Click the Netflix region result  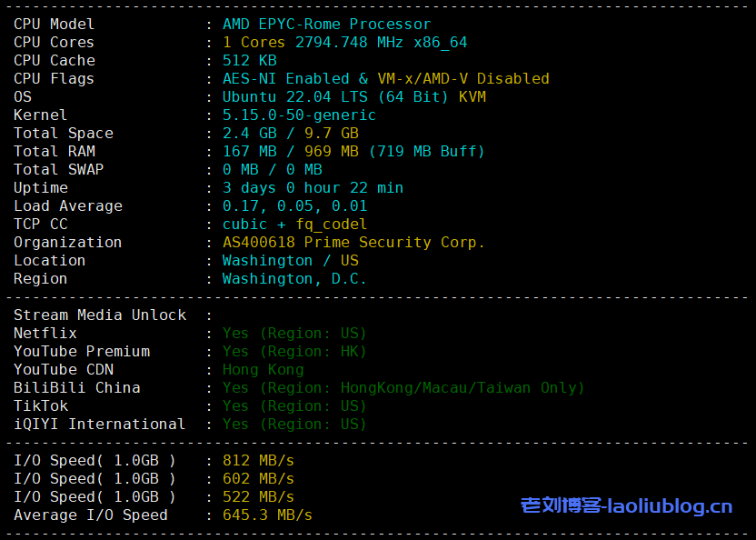tap(294, 334)
